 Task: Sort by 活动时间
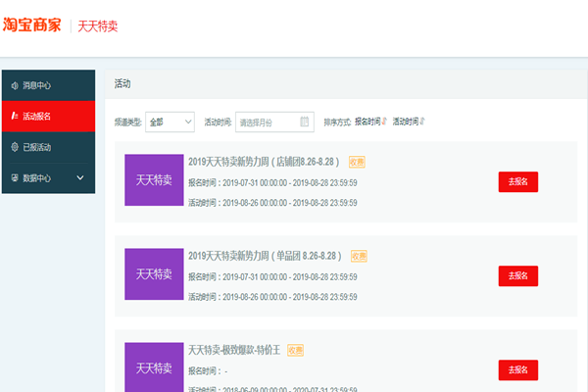406,122
